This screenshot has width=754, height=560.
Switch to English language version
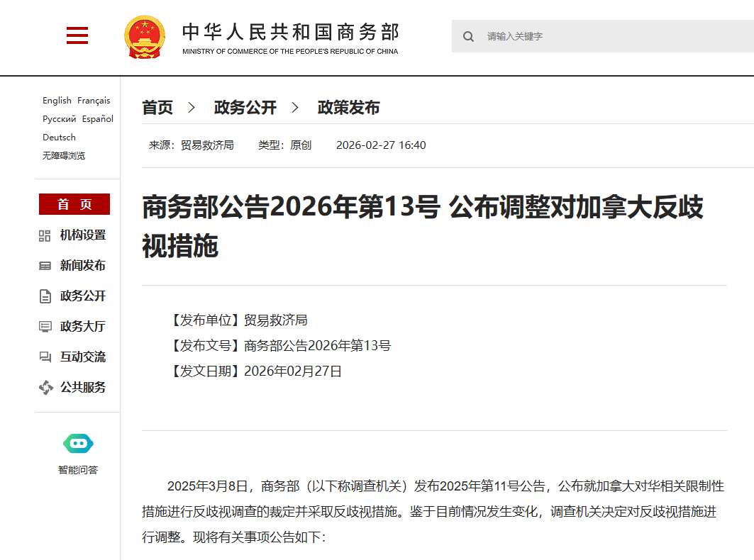pos(57,101)
